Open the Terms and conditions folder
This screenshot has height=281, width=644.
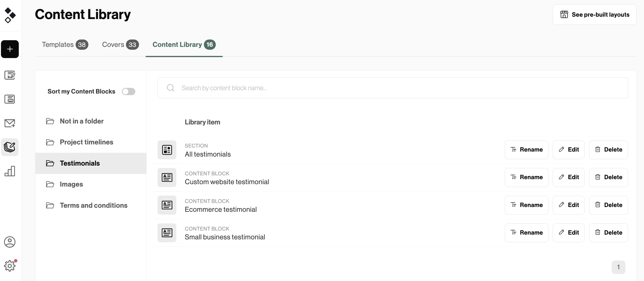(91, 205)
